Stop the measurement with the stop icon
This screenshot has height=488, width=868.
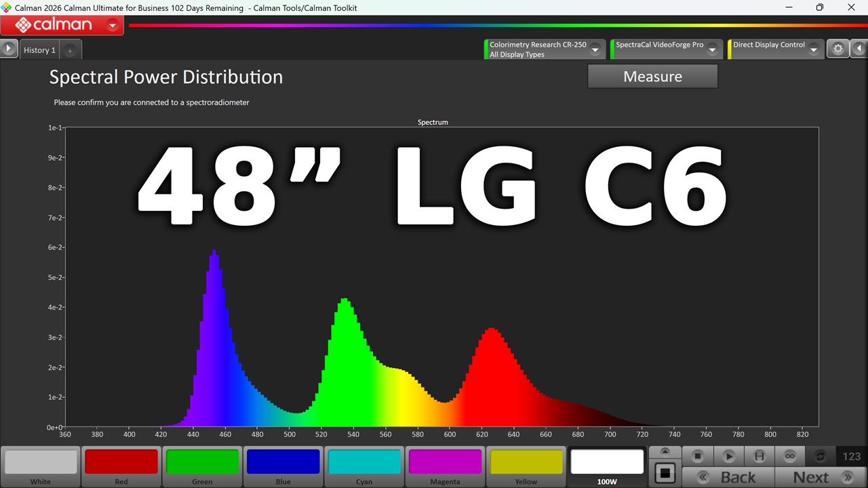coord(697,456)
